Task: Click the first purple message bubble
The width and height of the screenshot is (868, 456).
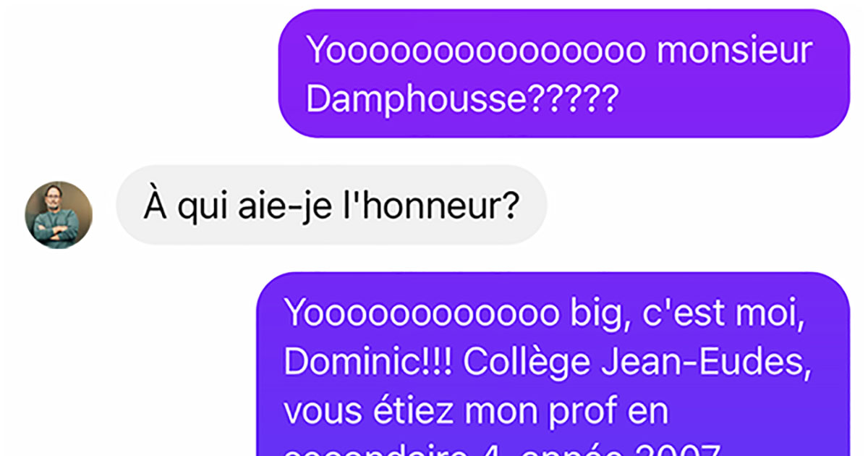Action: [564, 73]
